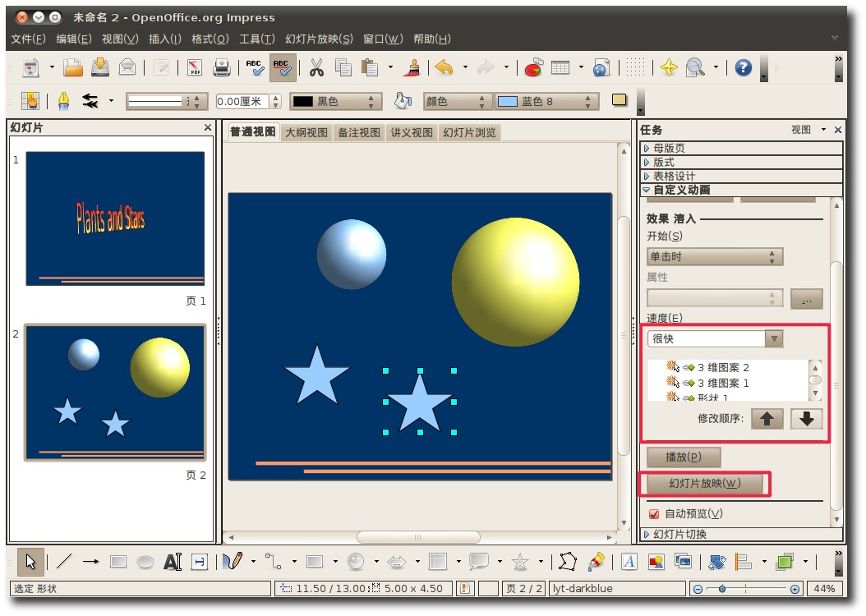Open Fontwork Gallery icon
Viewport: 866px width, 616px height.
point(629,562)
